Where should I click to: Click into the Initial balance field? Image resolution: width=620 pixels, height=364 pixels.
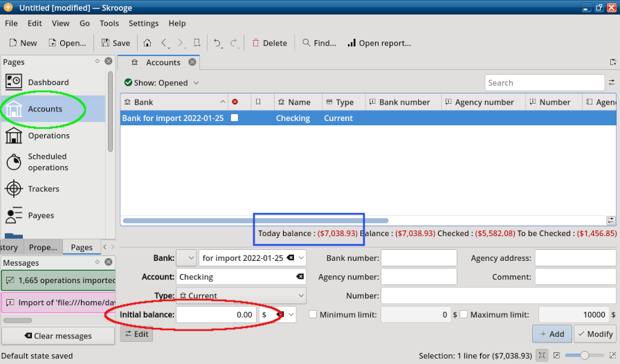(216, 315)
